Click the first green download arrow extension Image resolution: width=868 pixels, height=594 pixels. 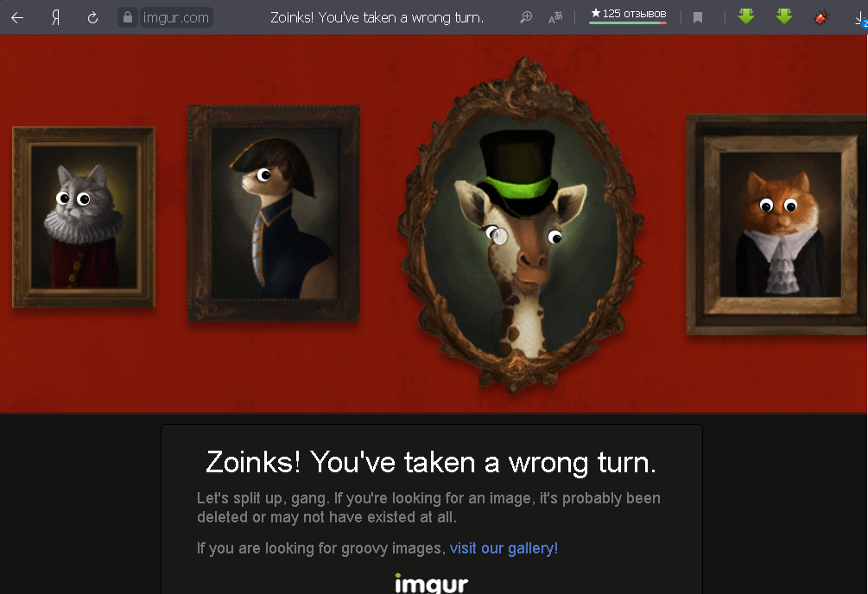click(x=746, y=16)
